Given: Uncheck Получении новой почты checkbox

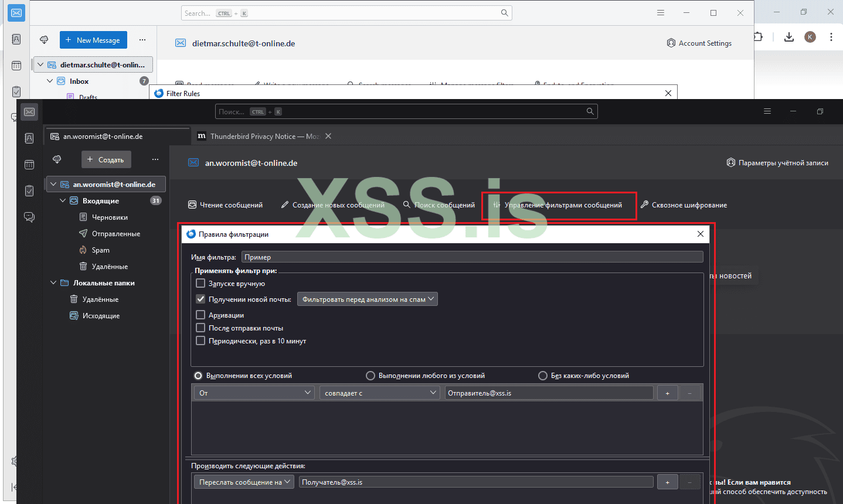Looking at the screenshot, I should [x=200, y=299].
